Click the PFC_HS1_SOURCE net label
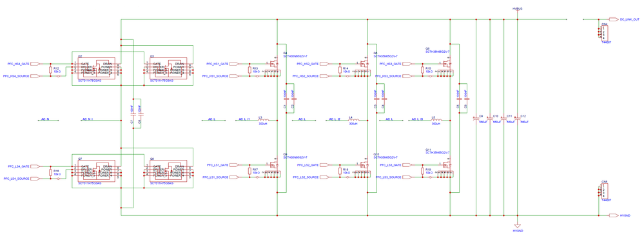Screen dimensions: 644x236 [x=215, y=76]
